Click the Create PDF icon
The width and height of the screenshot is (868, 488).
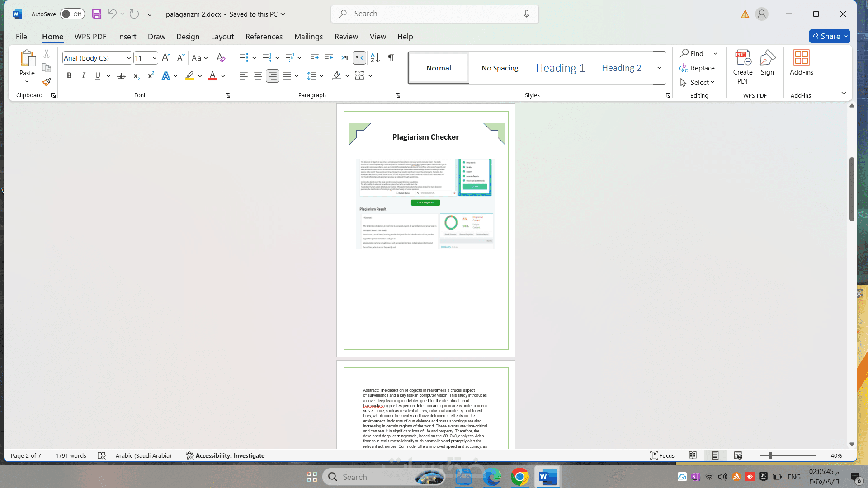pos(743,67)
